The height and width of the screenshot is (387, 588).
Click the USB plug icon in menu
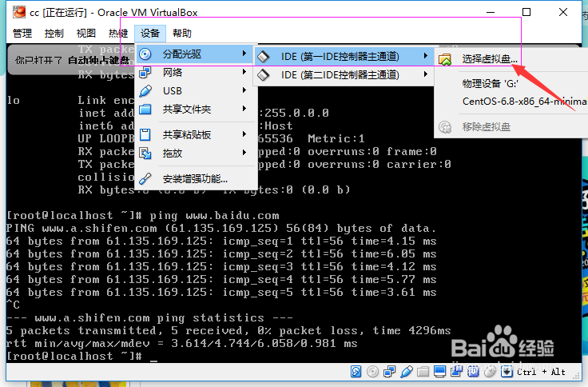pos(145,91)
